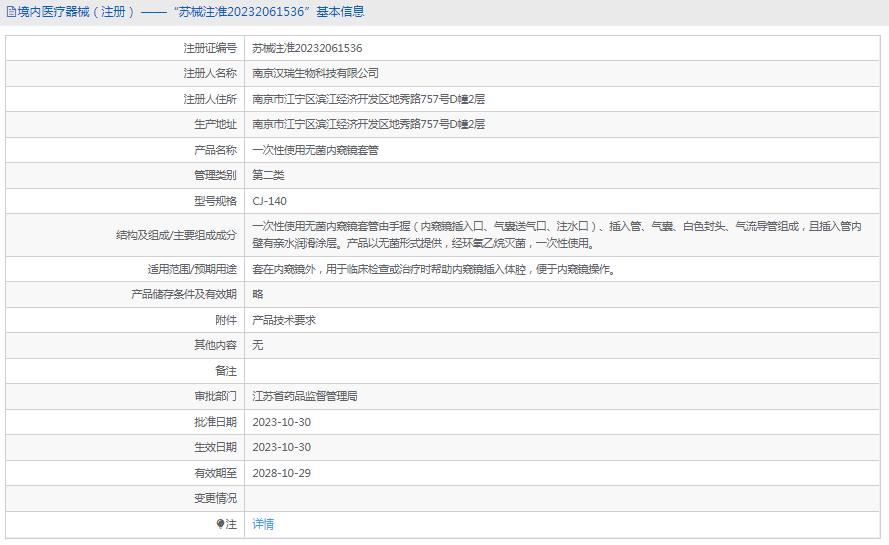Click the 适用范围/预期用途 label
The image size is (889, 545).
[192, 269]
